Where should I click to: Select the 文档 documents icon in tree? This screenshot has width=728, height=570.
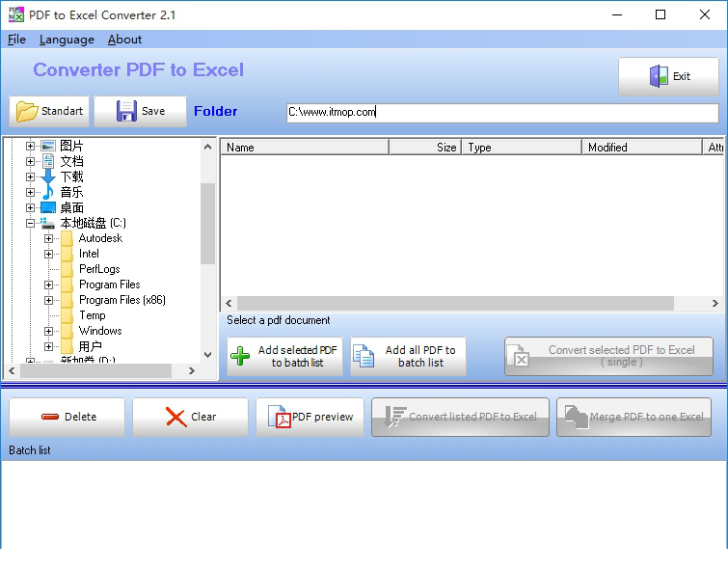[x=48, y=161]
